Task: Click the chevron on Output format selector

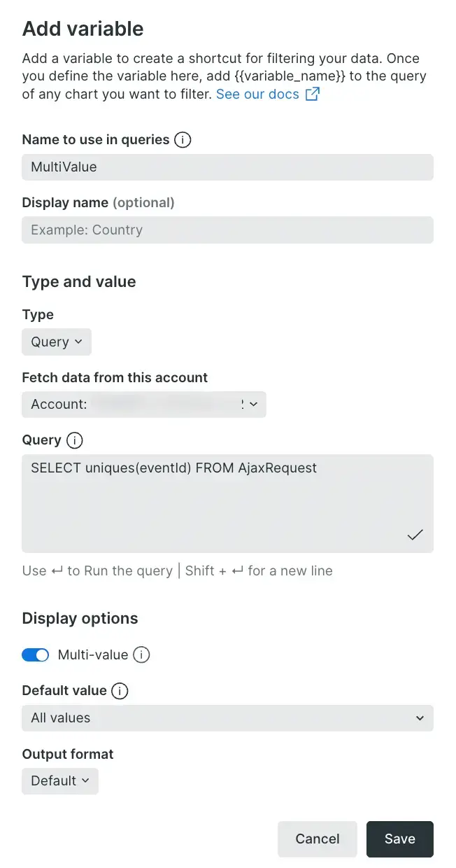Action: [x=85, y=781]
